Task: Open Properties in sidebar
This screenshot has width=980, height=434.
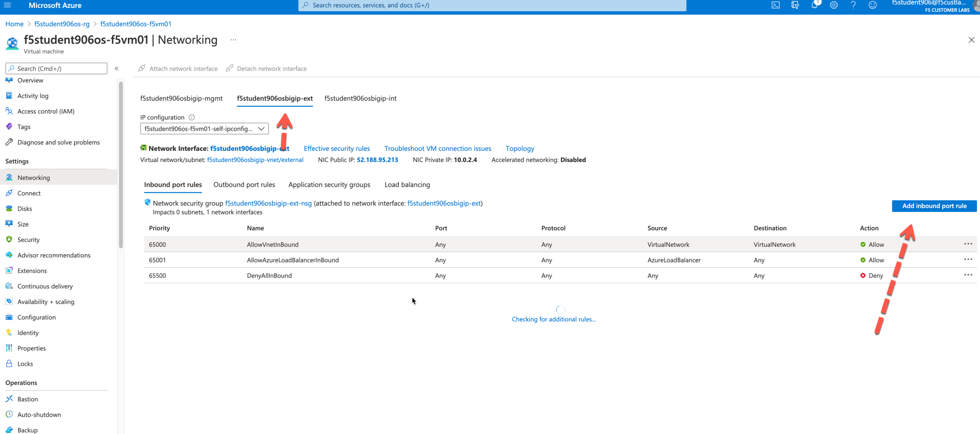Action: pos(32,348)
